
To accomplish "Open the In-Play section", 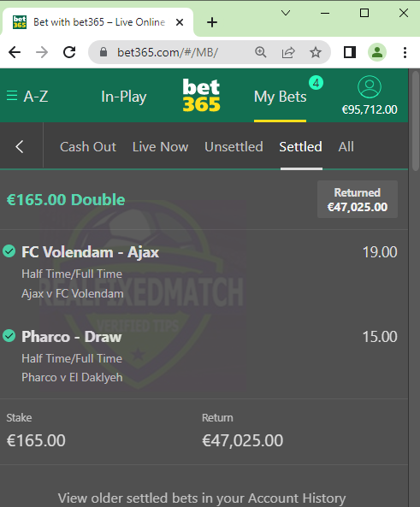I will click(x=124, y=97).
